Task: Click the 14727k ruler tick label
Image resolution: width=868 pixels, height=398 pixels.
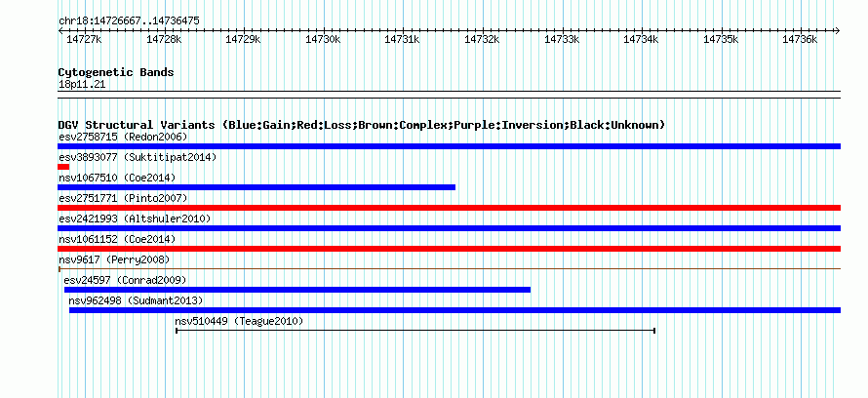Action: (84, 39)
